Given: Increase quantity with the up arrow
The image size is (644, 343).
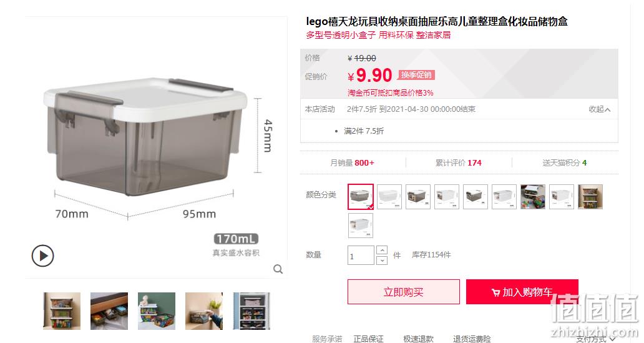Looking at the screenshot, I should (x=382, y=250).
